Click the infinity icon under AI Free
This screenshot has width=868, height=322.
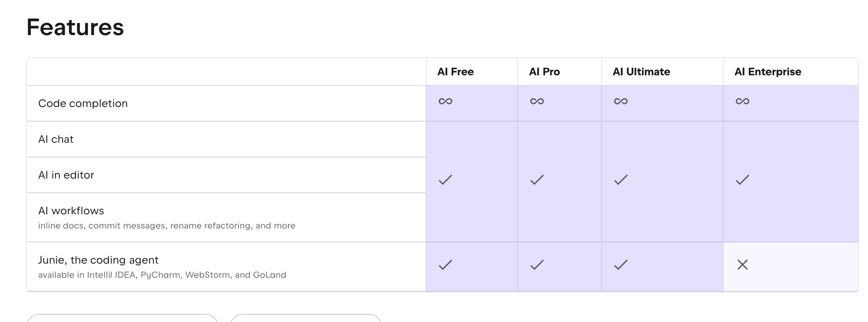(445, 101)
